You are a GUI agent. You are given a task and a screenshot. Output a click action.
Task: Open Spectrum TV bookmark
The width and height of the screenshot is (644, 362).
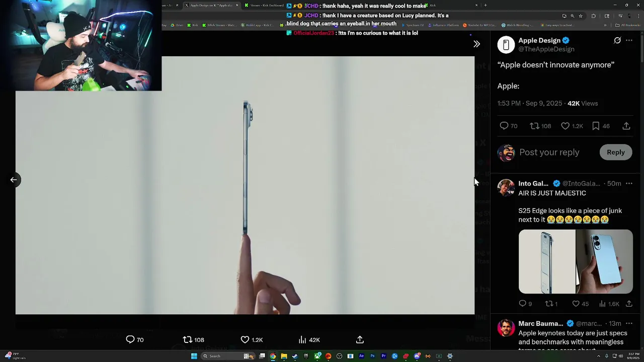(x=413, y=25)
